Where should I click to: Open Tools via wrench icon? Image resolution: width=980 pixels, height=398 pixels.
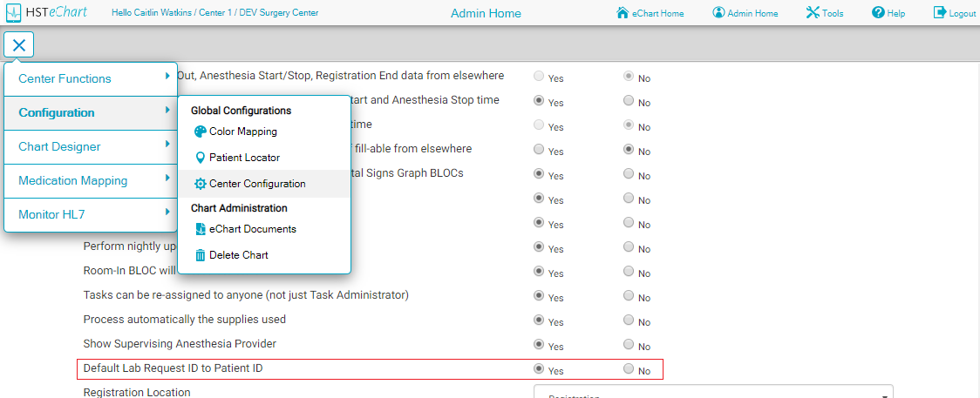[x=813, y=13]
